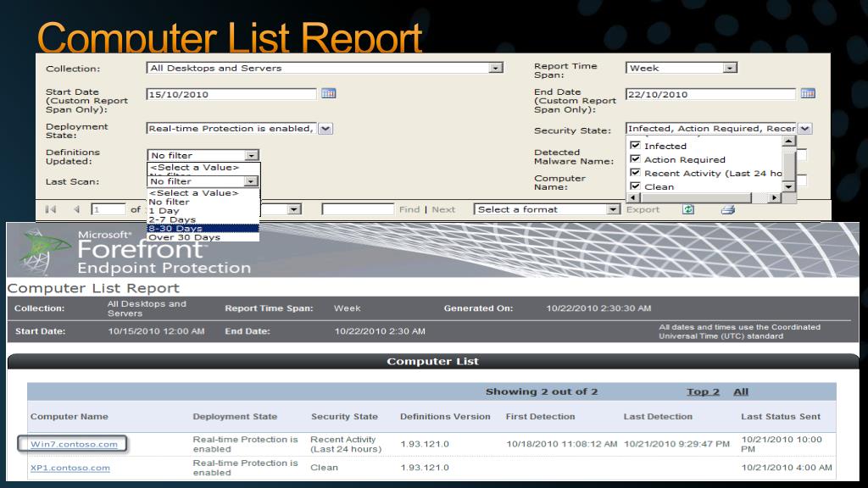Choose '1 Day' in Last Scan list
868x488 pixels.
(x=164, y=211)
